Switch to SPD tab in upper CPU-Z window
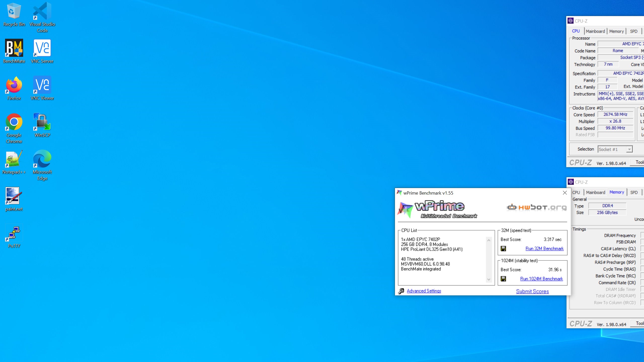 (x=634, y=31)
